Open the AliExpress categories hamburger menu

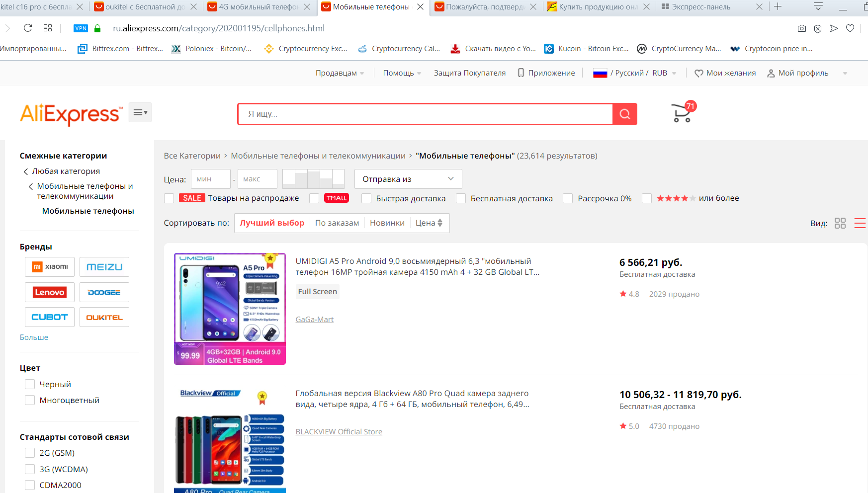(x=140, y=112)
